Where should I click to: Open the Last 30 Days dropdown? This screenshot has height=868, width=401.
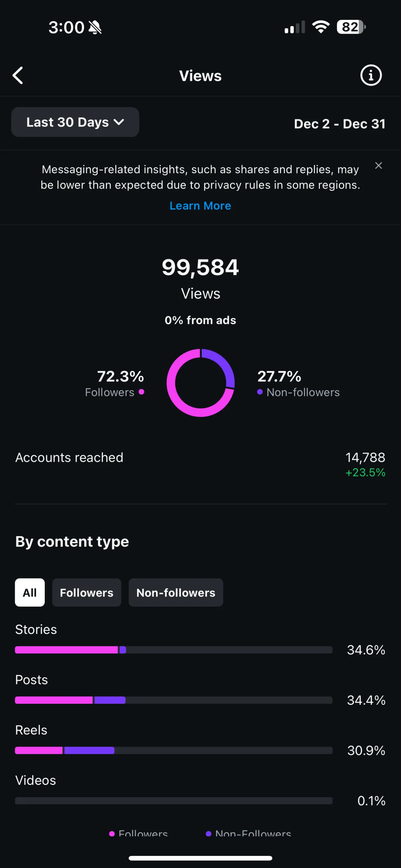(75, 122)
